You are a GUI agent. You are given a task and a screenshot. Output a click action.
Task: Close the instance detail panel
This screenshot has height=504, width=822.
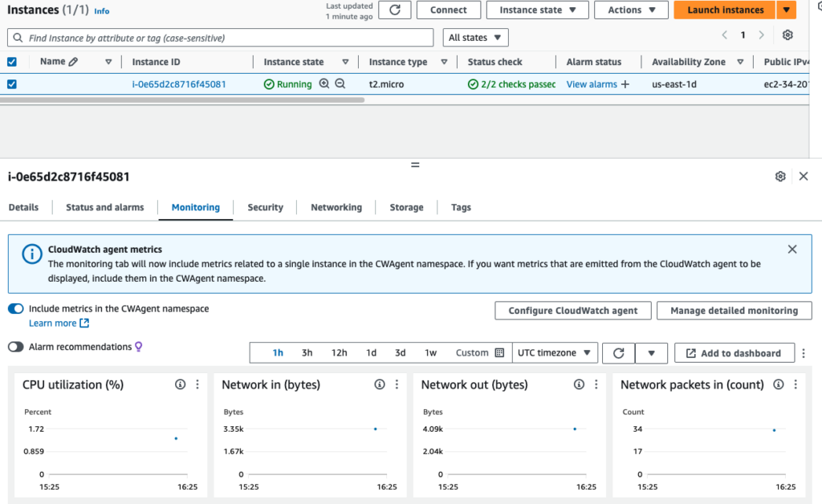(x=804, y=177)
